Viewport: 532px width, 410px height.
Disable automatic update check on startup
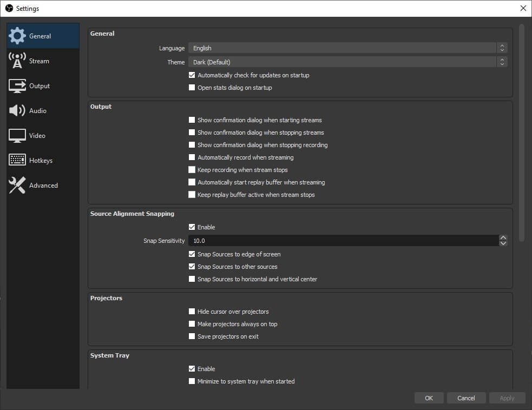[x=192, y=75]
